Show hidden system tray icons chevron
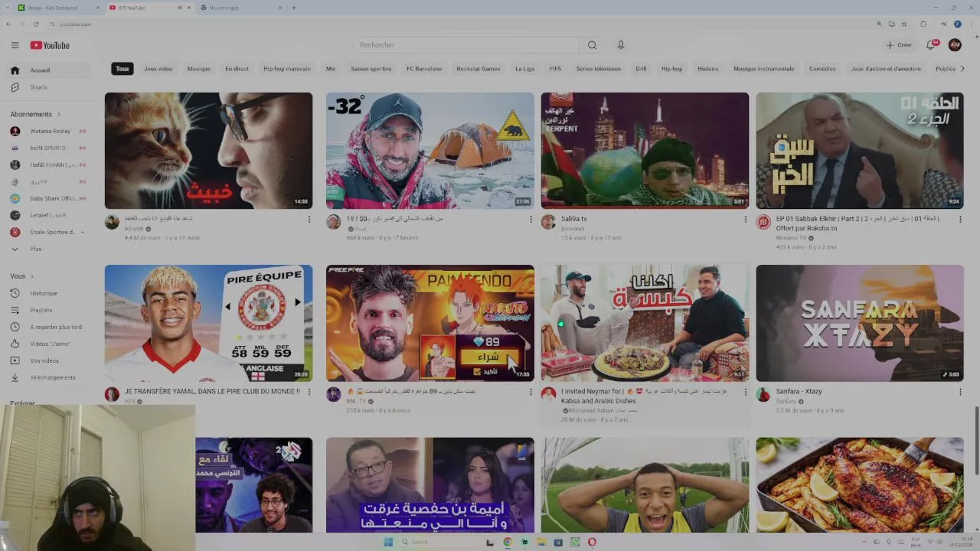 866,542
